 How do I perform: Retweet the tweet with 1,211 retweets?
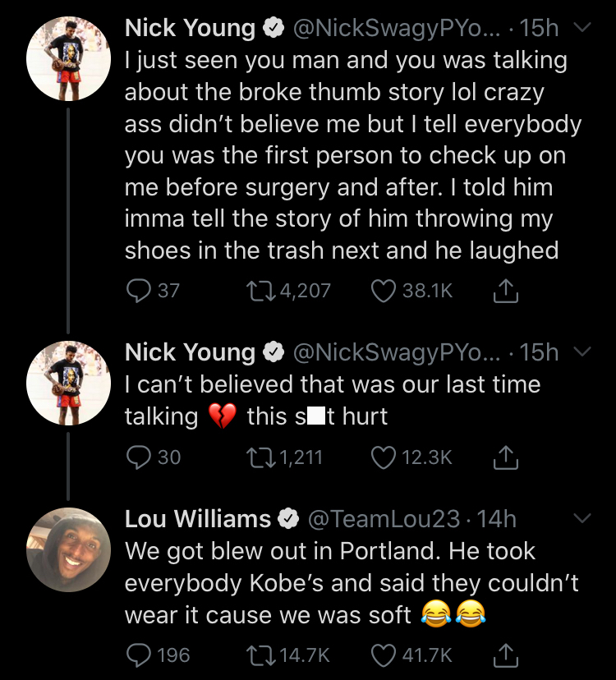(260, 457)
